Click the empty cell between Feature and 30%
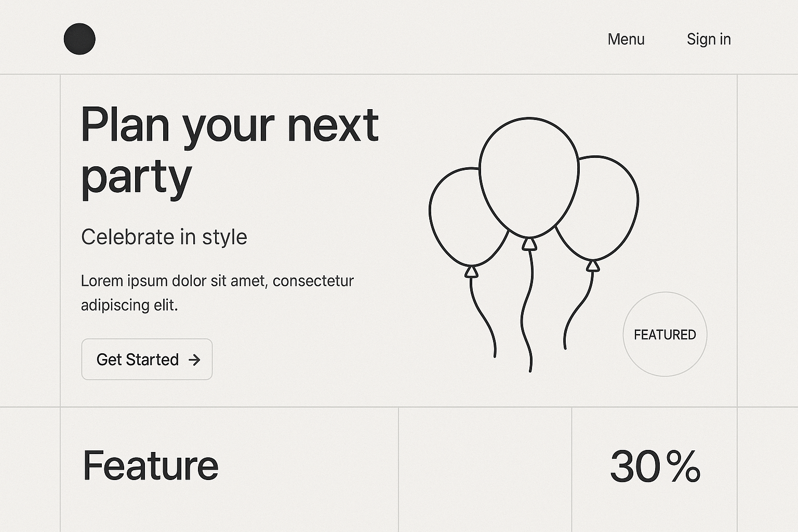798x532 pixels. [485, 468]
